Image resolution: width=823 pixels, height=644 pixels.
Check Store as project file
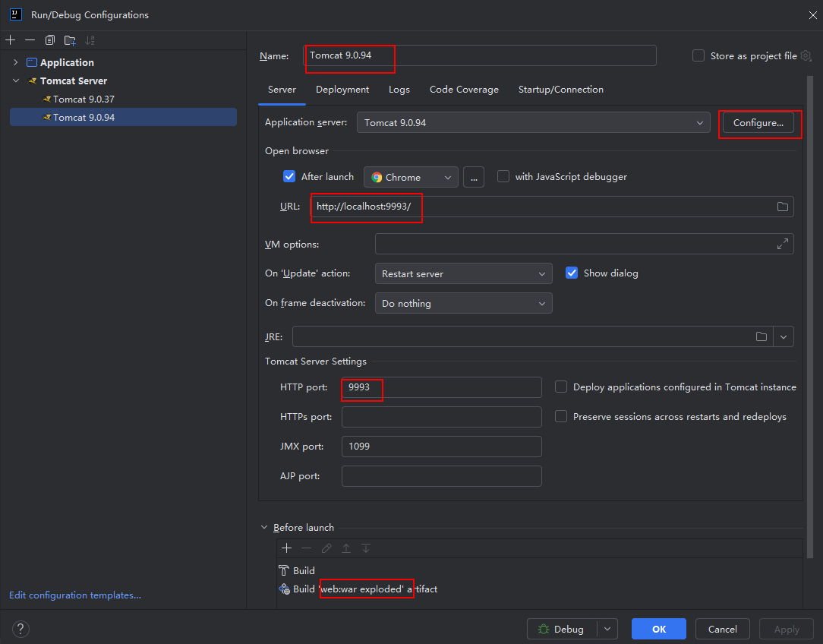tap(698, 55)
